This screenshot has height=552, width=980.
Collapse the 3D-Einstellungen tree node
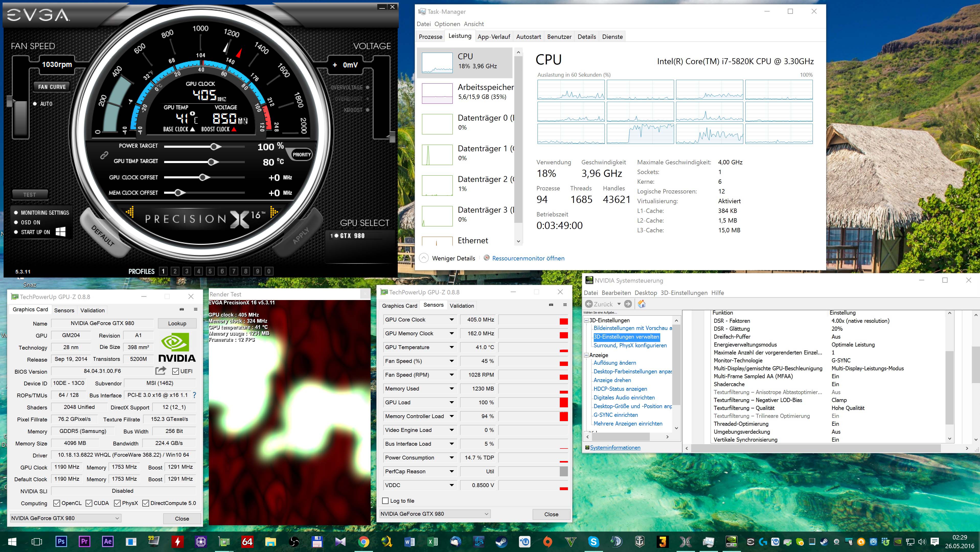586,320
